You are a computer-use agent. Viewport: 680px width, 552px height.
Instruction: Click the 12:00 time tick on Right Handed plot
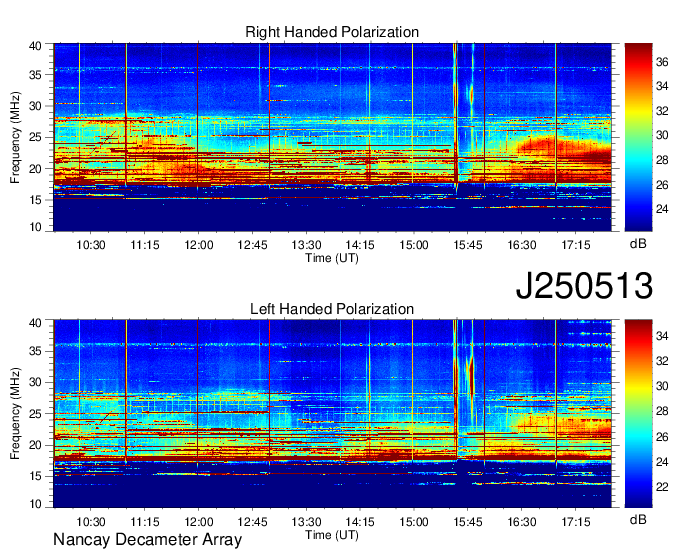[x=199, y=245]
